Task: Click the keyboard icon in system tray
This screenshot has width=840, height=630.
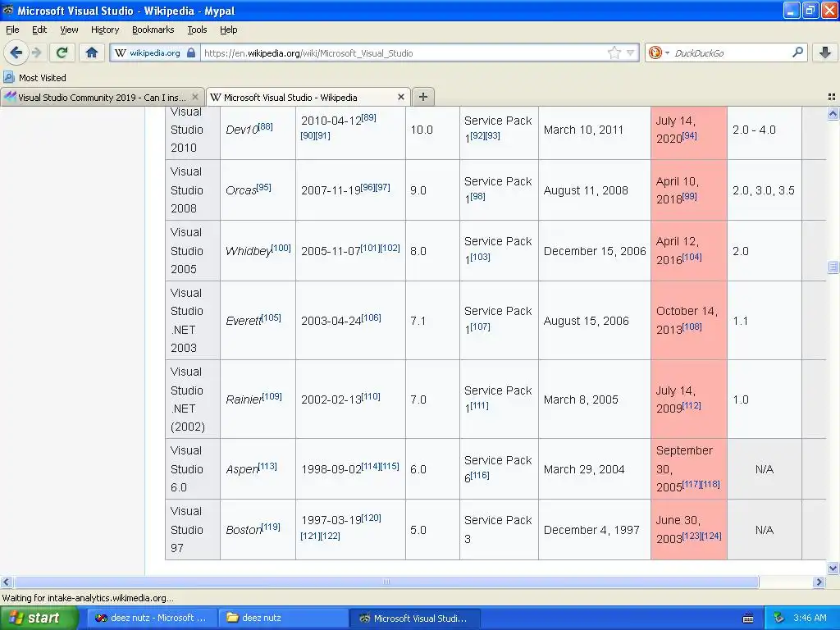Action: (x=748, y=619)
